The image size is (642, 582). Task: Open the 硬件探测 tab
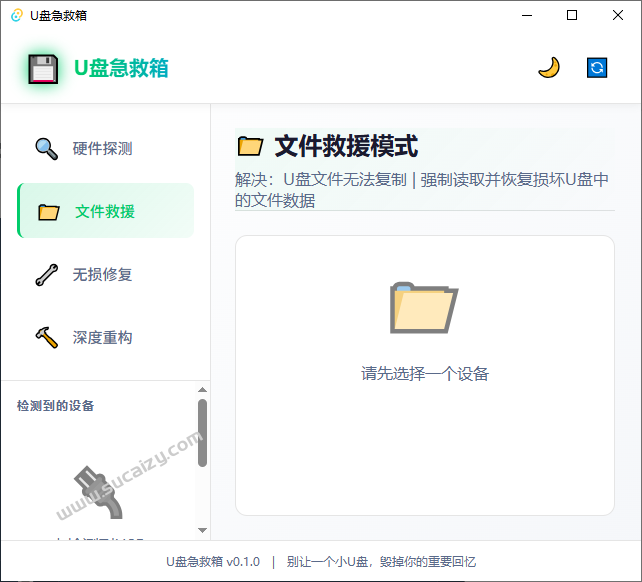(x=105, y=149)
